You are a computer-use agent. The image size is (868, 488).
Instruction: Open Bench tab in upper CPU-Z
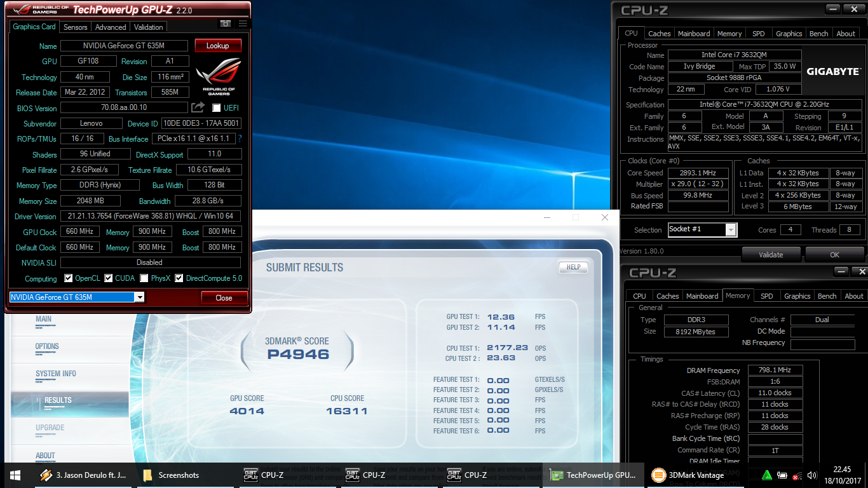[x=818, y=34]
